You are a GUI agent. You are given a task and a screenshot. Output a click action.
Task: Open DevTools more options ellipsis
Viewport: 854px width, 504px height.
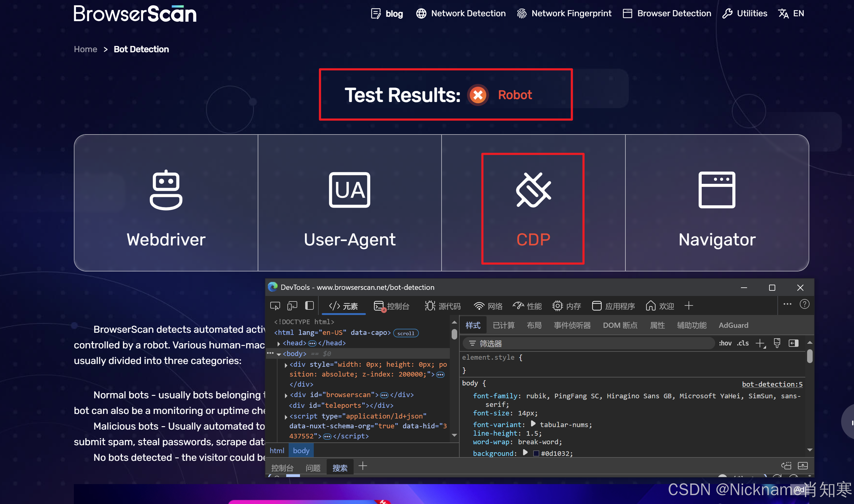click(788, 304)
